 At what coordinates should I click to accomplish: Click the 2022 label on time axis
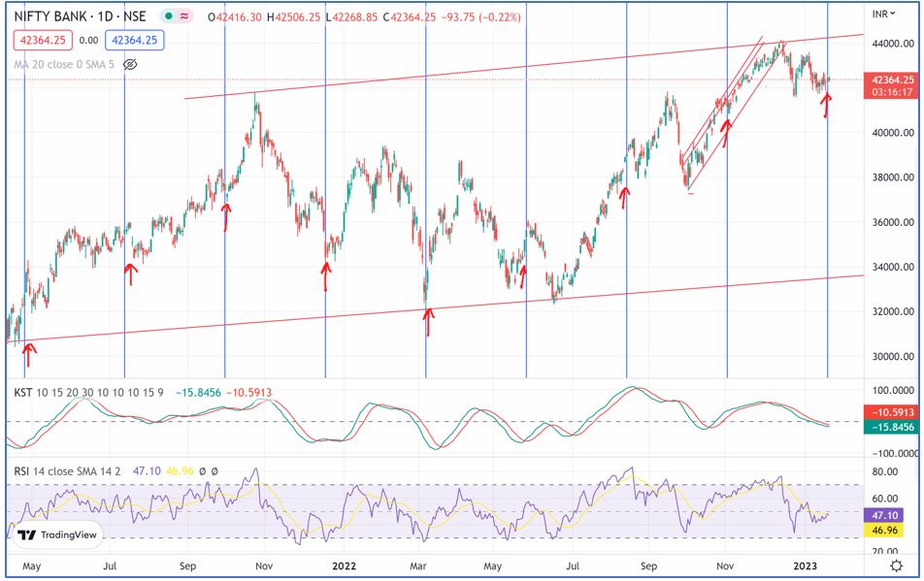[x=345, y=565]
